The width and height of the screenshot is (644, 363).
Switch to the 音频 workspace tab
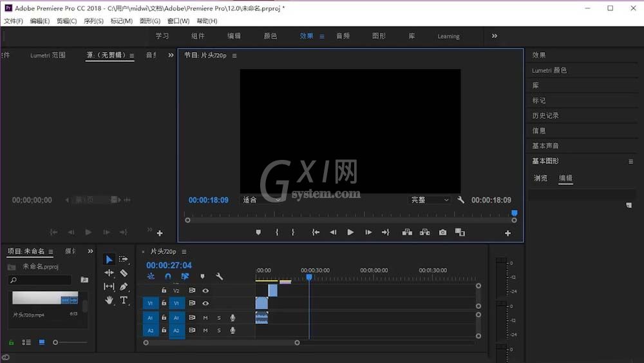pyautogui.click(x=343, y=36)
